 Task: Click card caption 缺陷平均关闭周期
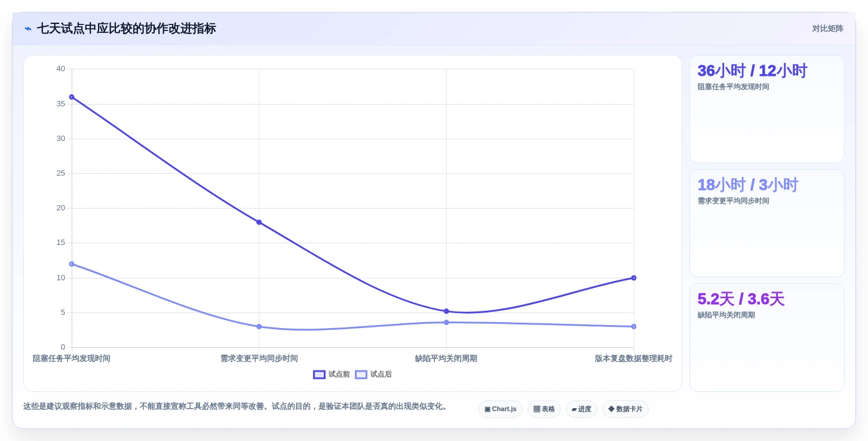[x=726, y=315]
